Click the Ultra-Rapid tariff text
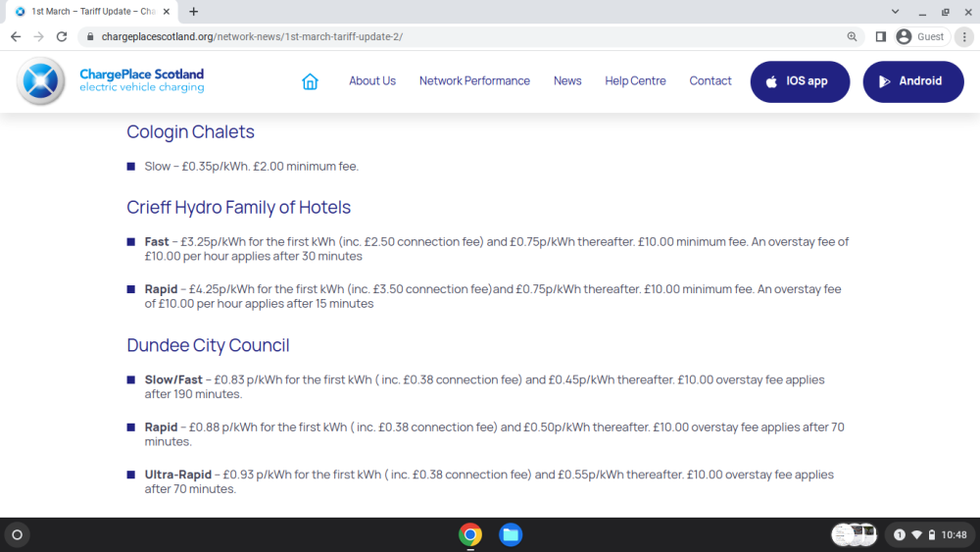This screenshot has height=552, width=980. [489, 482]
